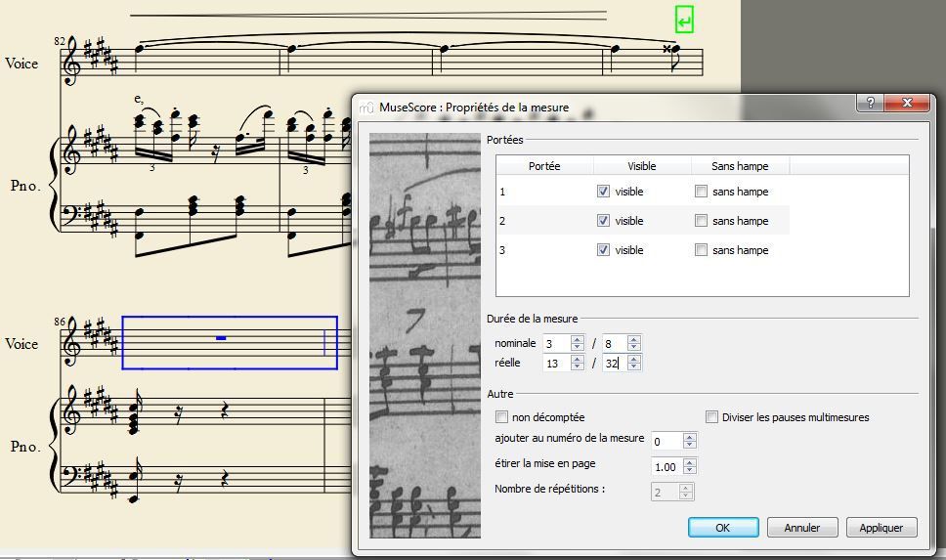This screenshot has height=560, width=946.
Task: Check the non décomptée option
Action: coord(501,417)
